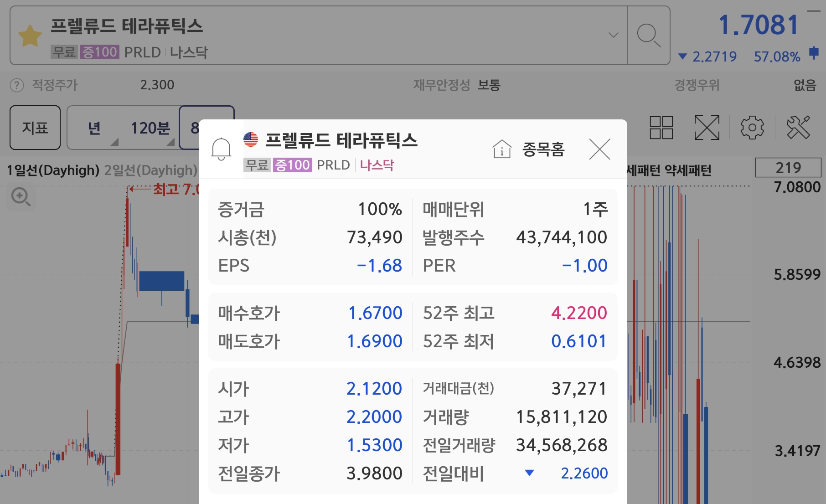Click the 저가 value 1.5300
Screen dimensions: 826x504
coord(375,445)
